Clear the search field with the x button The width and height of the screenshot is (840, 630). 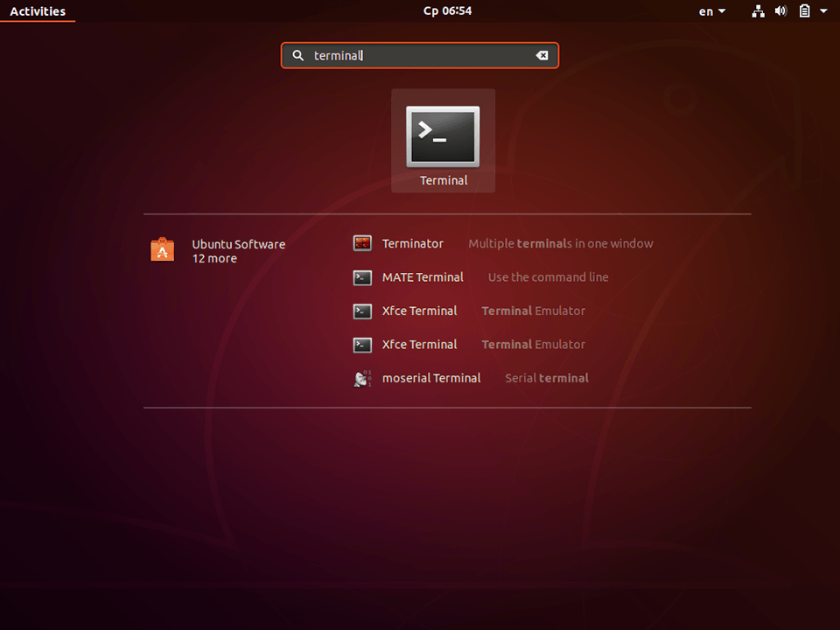click(x=542, y=55)
